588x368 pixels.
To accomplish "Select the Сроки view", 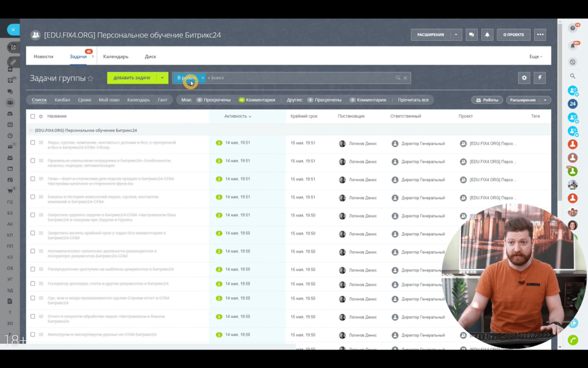I will click(x=84, y=100).
